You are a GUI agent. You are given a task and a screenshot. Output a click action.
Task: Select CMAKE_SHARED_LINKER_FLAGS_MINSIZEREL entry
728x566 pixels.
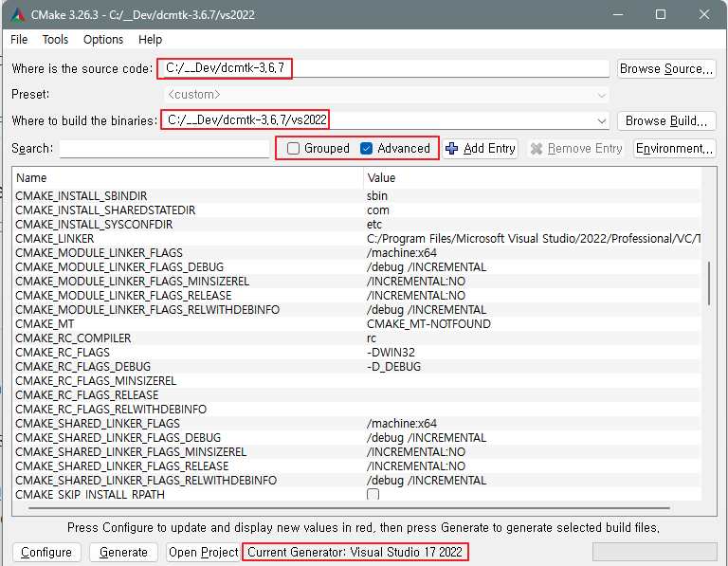pos(131,452)
